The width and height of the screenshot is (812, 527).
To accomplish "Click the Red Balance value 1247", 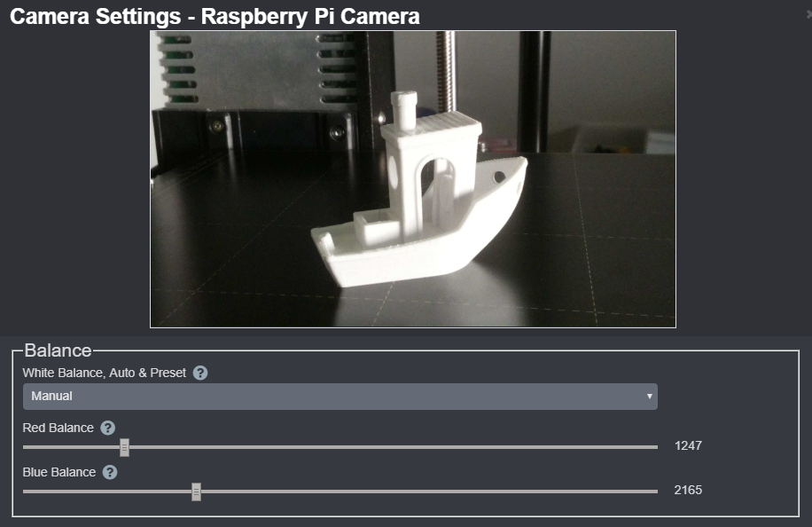I will (688, 445).
